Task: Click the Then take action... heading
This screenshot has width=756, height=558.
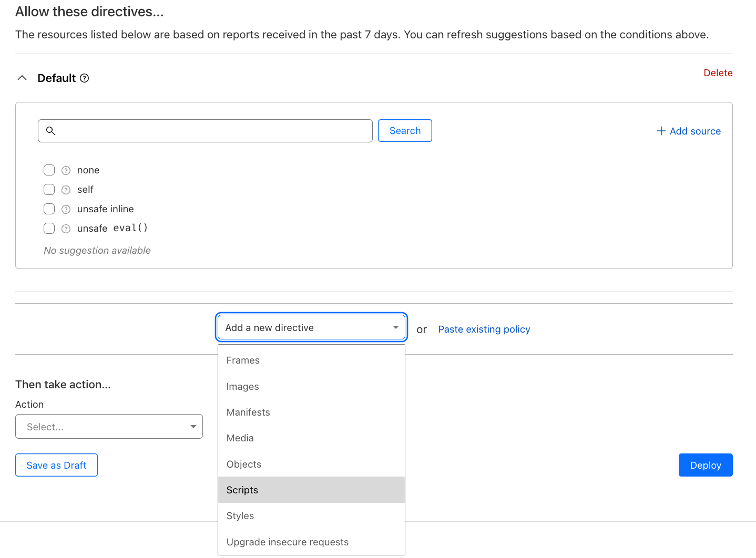Action: coord(63,385)
